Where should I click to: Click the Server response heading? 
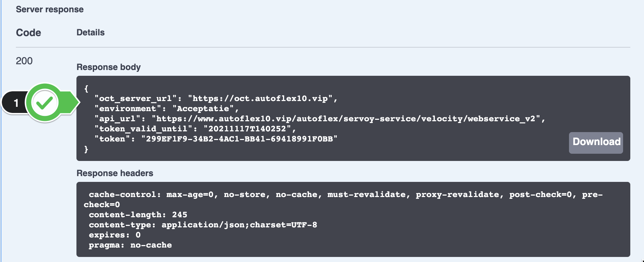pyautogui.click(x=50, y=9)
